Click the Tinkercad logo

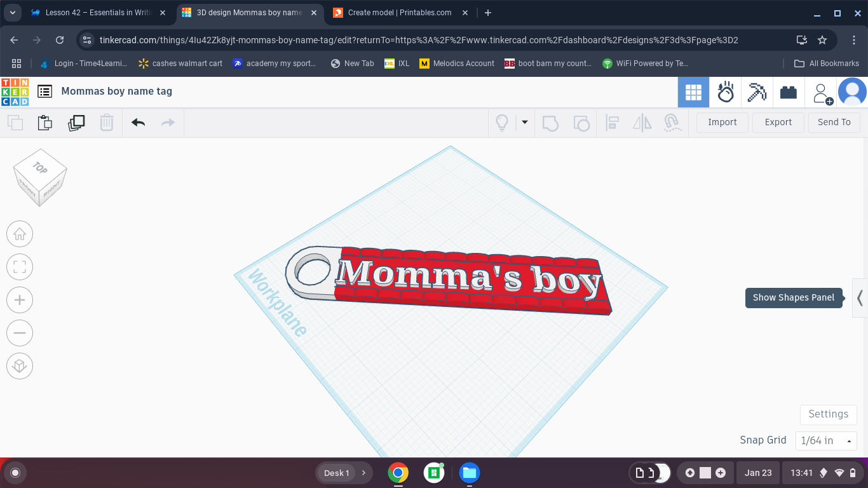(15, 91)
